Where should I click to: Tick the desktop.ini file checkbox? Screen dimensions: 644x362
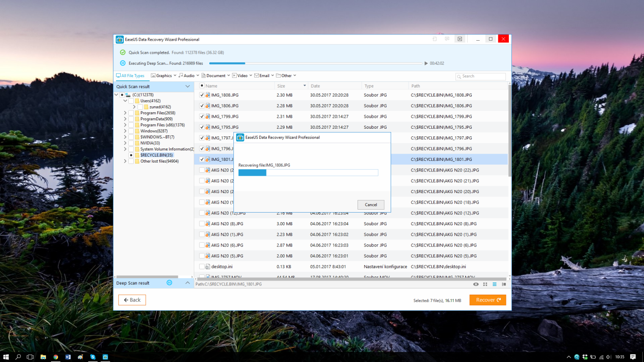[202, 267]
